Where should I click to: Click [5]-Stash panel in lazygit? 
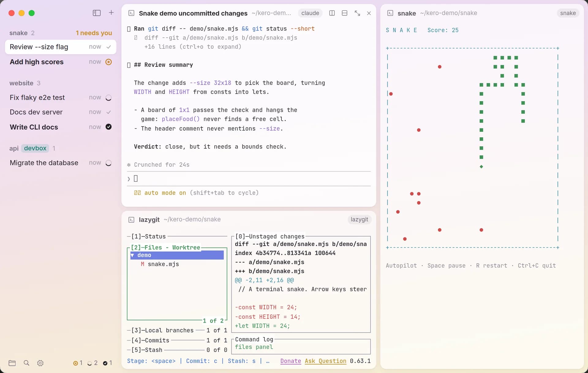[177, 350]
